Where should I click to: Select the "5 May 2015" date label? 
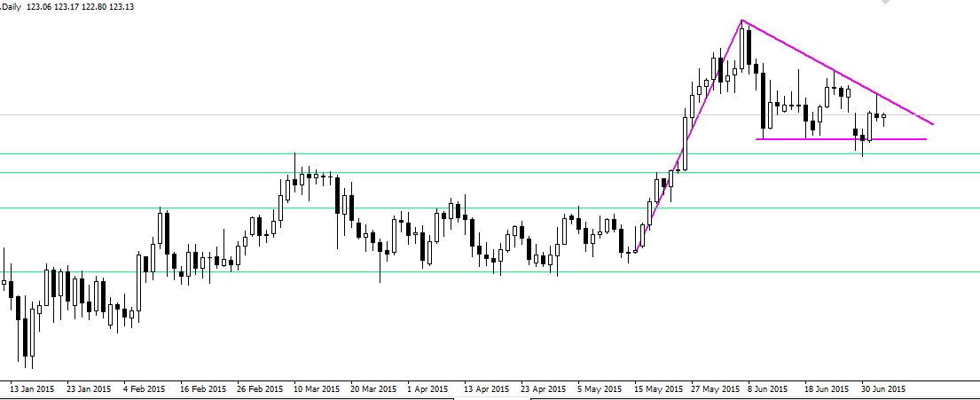coord(599,388)
